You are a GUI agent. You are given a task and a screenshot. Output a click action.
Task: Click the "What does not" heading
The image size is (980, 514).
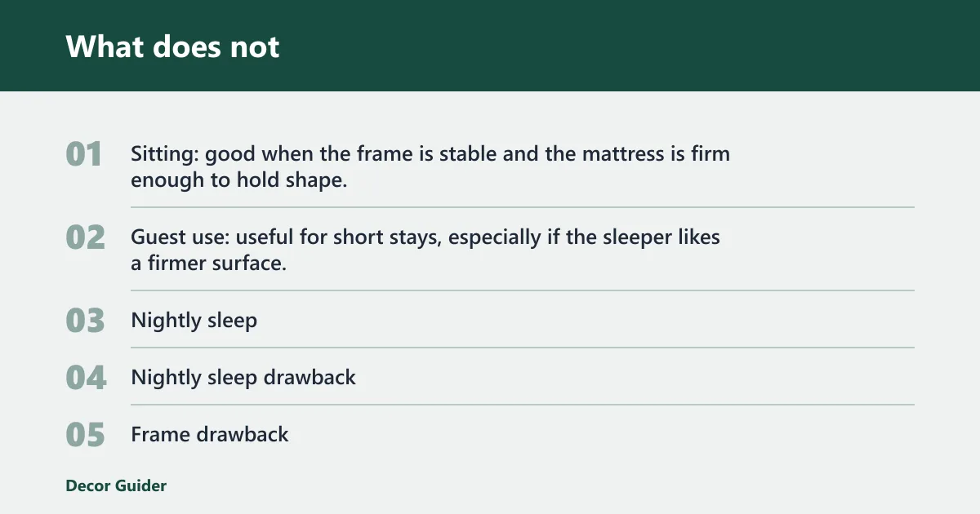(x=172, y=47)
